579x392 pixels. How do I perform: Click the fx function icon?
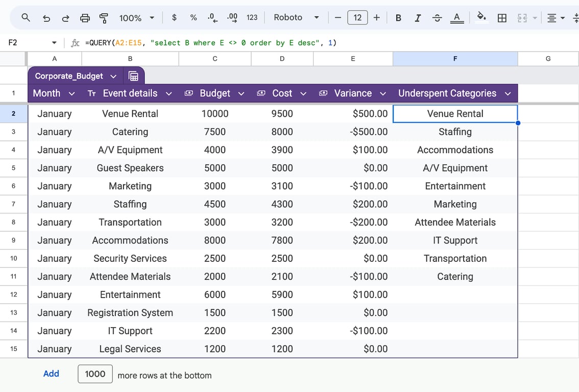75,43
